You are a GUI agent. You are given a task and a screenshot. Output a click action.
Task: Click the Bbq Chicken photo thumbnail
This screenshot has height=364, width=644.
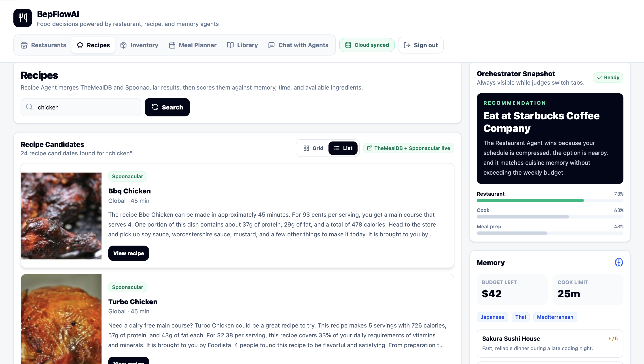click(61, 216)
